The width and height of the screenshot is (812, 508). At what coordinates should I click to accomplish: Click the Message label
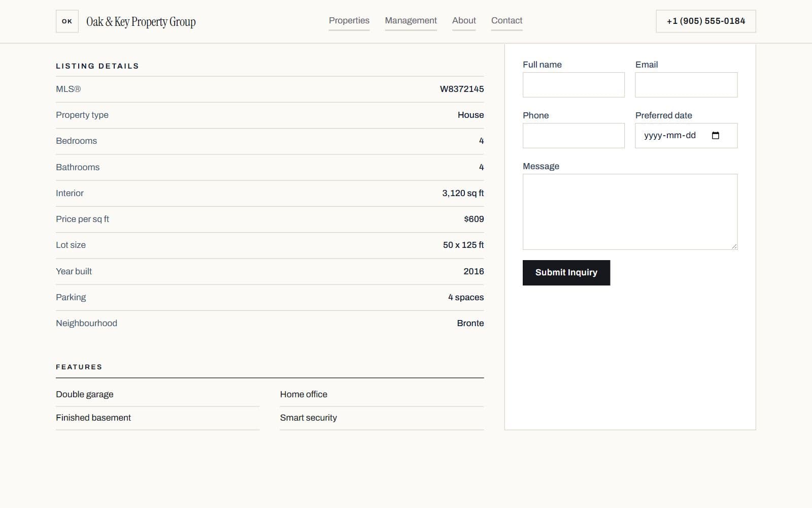pos(541,166)
